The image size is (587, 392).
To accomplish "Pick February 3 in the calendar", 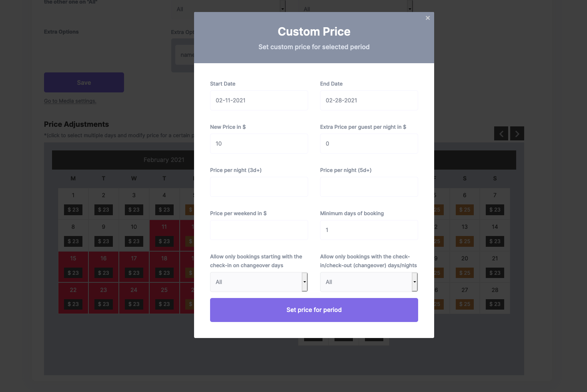I will click(x=134, y=196).
